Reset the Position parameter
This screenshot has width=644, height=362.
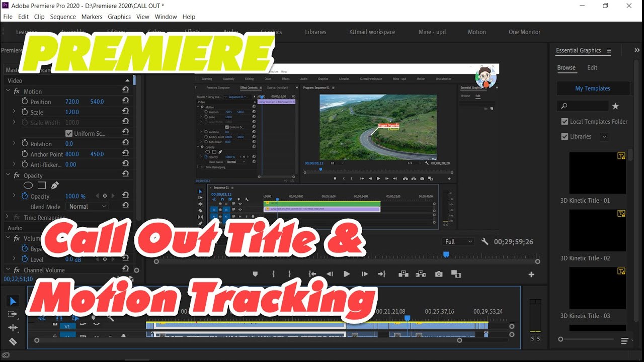coord(125,101)
